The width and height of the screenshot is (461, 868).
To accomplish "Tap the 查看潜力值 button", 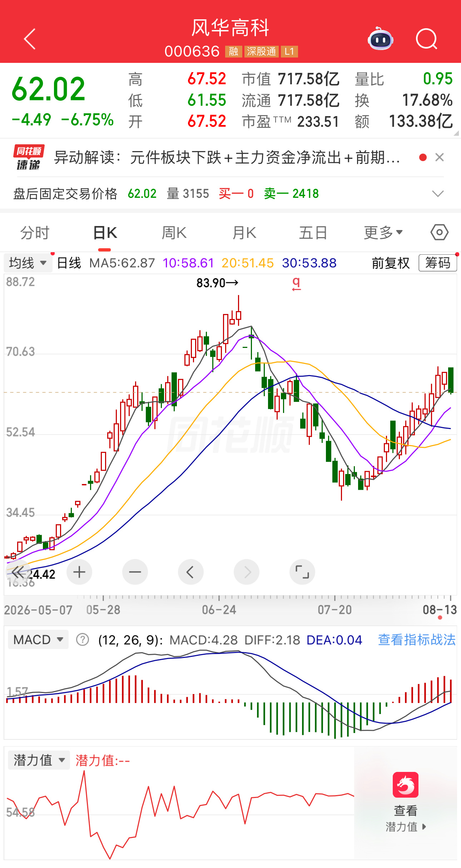I will coord(406,803).
